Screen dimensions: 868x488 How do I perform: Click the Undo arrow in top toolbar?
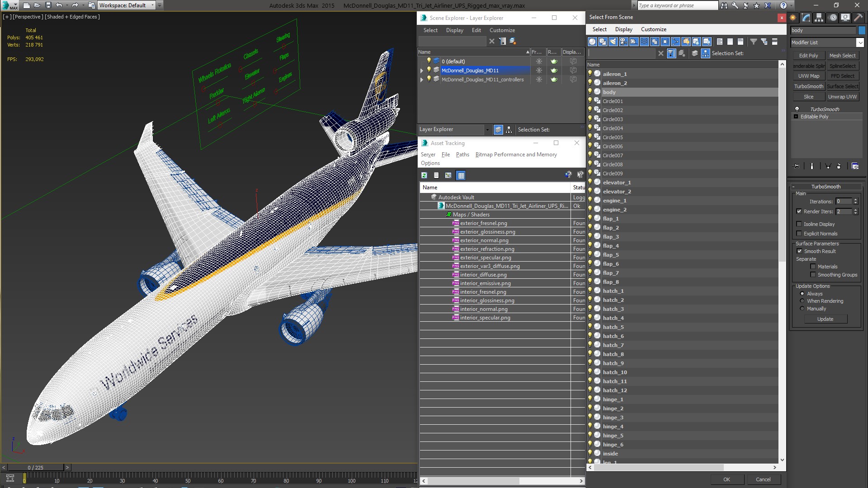tap(59, 5)
